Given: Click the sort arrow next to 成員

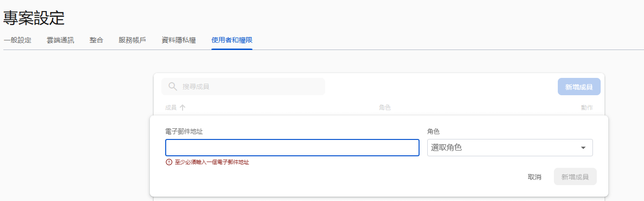Looking at the screenshot, I should (183, 108).
